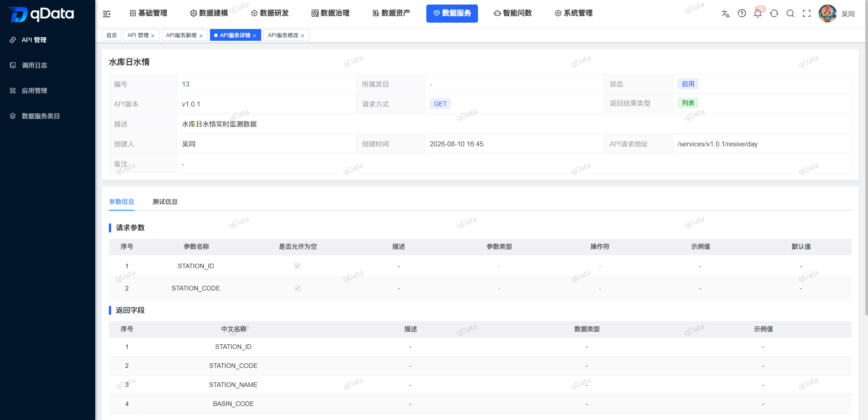Collapse sidebar with hamburger menu icon
868x420 pixels.
pos(107,14)
